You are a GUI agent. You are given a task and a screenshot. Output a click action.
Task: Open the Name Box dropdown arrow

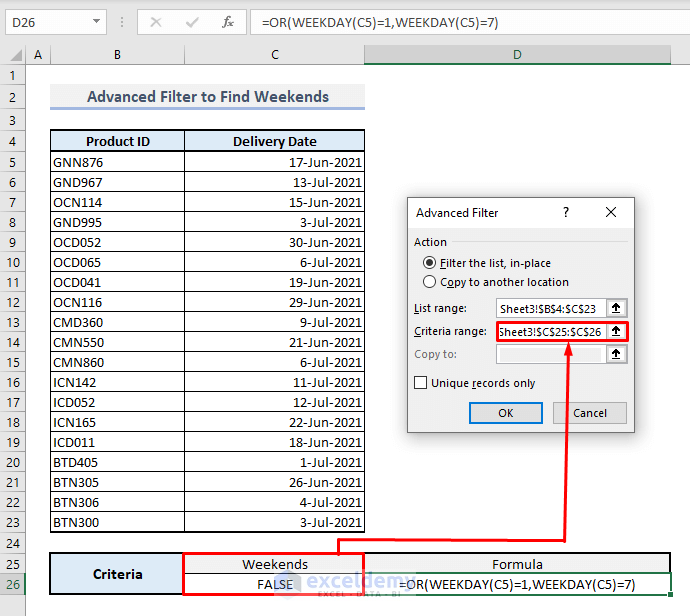click(x=96, y=21)
